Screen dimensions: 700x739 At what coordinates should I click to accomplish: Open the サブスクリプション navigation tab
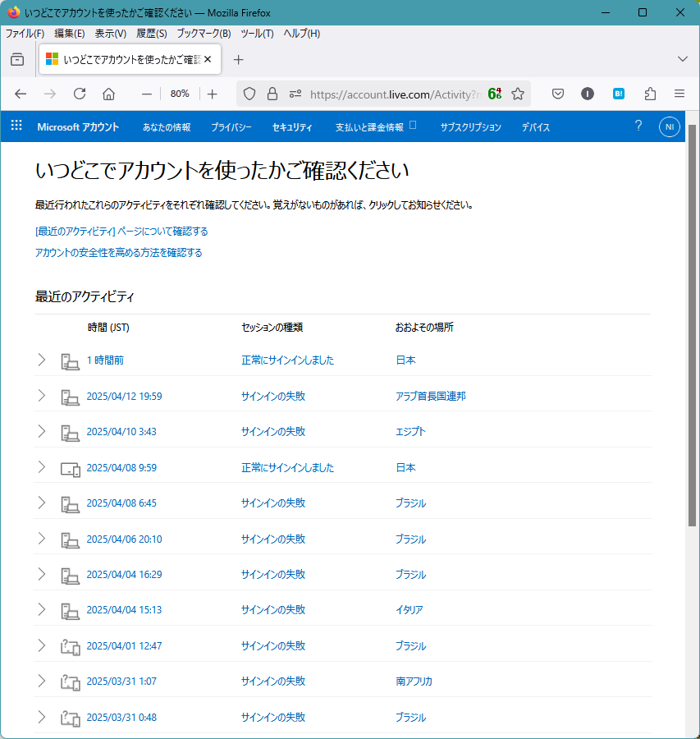coord(470,127)
